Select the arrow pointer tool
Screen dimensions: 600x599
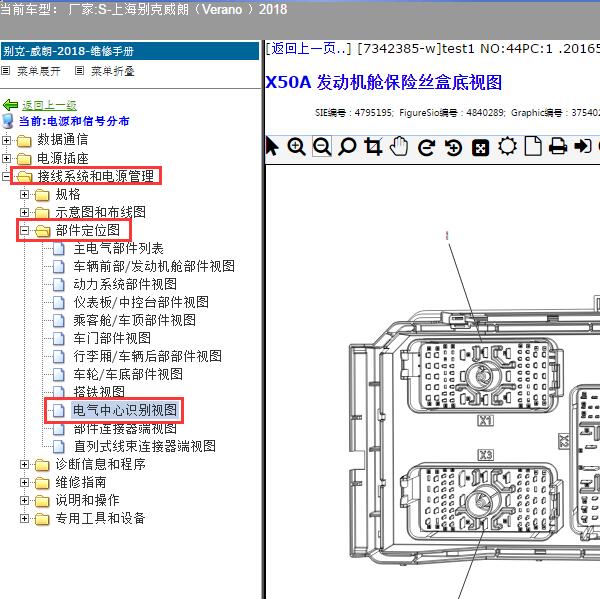point(272,147)
